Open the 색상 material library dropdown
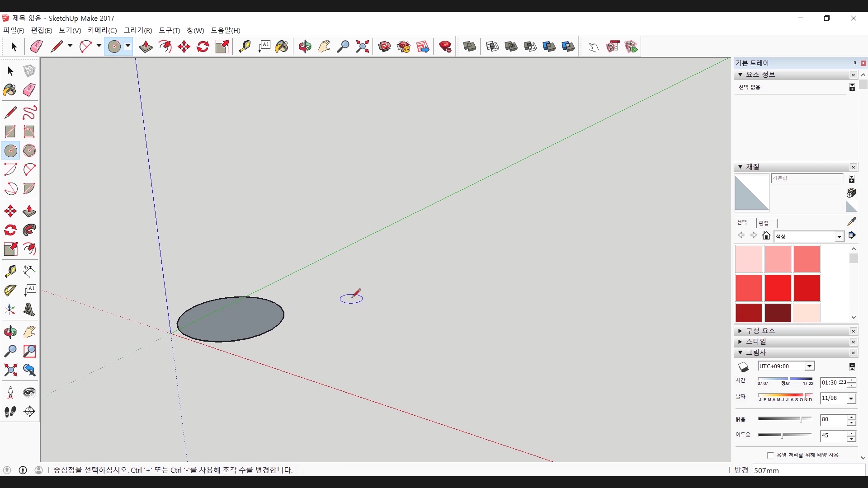Image resolution: width=868 pixels, height=488 pixels. (839, 237)
